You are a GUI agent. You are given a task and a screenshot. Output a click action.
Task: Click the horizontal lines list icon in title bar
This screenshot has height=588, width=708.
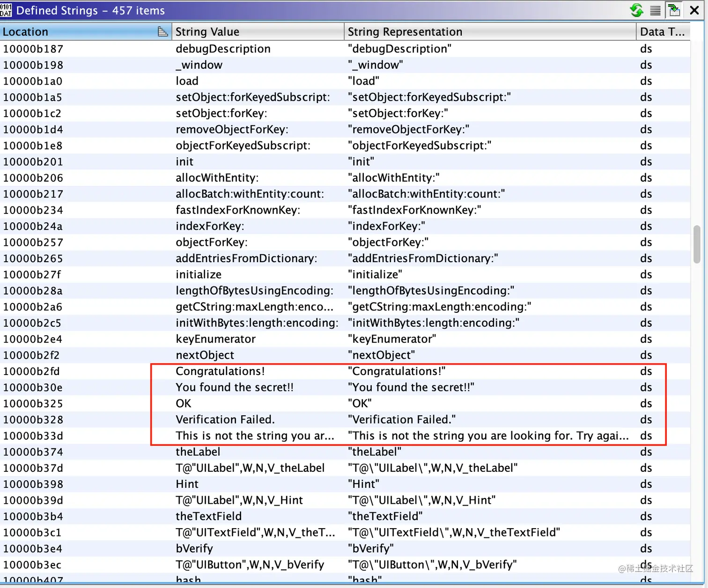pyautogui.click(x=656, y=11)
